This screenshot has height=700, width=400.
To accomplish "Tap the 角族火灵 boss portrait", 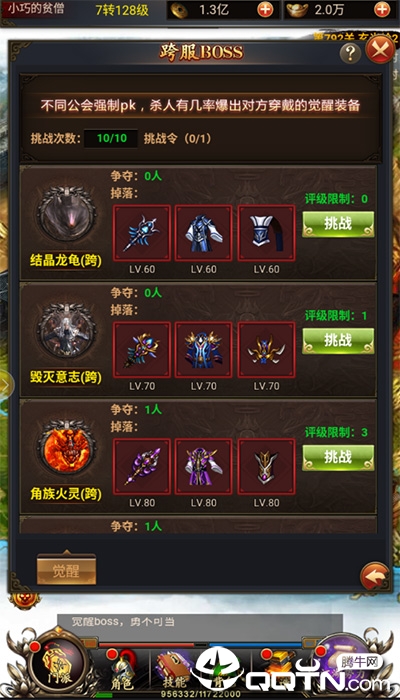I will pyautogui.click(x=67, y=447).
